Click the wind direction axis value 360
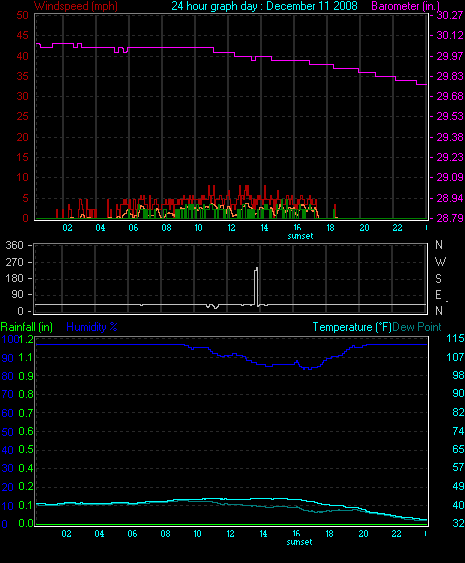The height and width of the screenshot is (563, 465). [14, 246]
